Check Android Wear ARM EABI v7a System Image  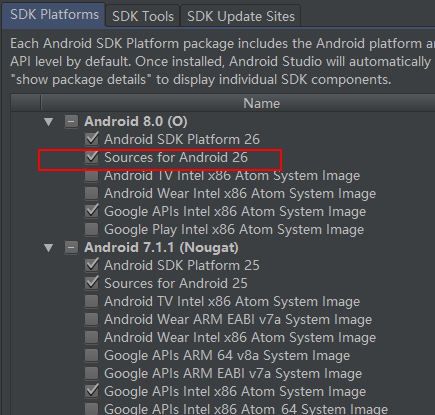tap(91, 319)
